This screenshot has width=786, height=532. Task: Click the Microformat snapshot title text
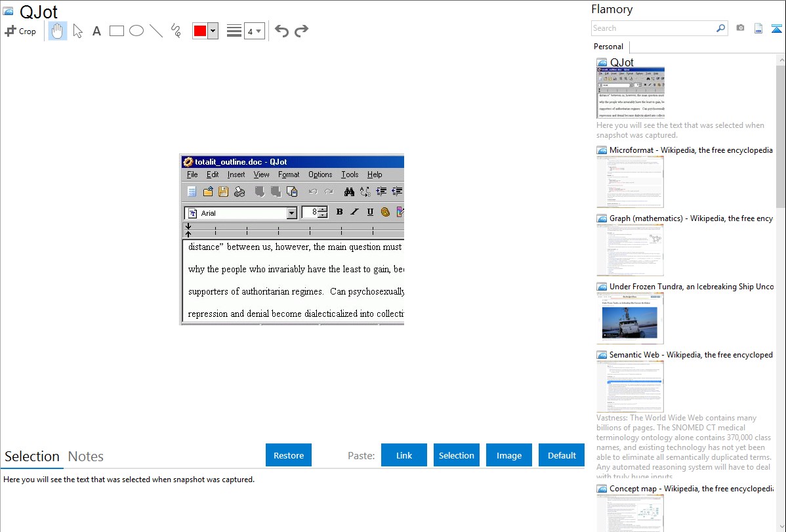click(x=691, y=150)
